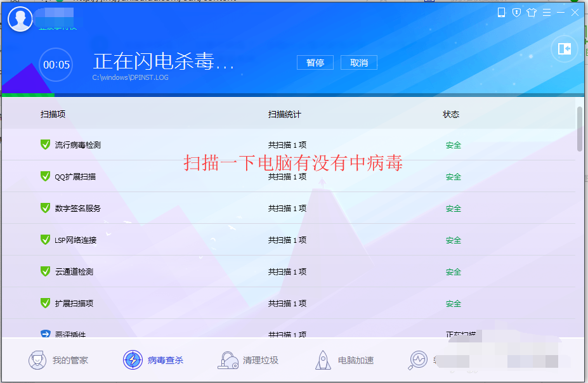Screen dimensions: 588x383
Task: Pause the scan with 暂停 button
Action: (315, 63)
